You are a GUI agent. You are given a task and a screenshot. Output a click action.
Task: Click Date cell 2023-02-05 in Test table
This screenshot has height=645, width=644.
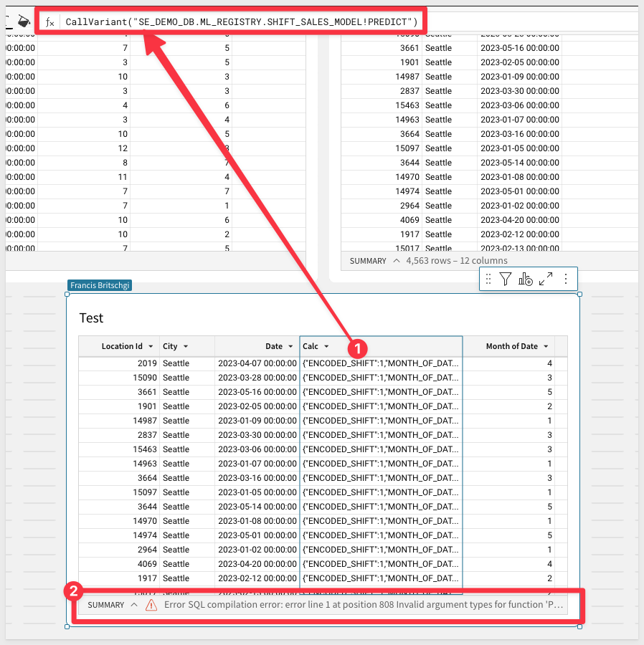click(257, 406)
